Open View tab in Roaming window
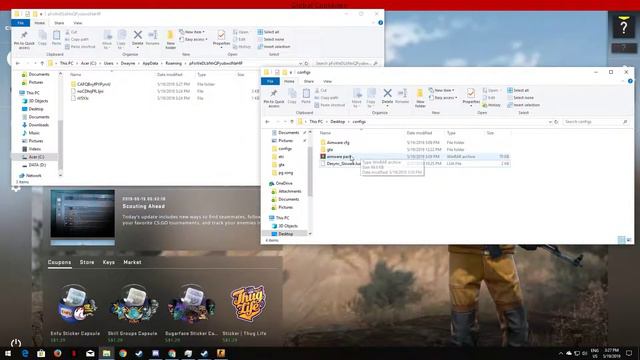The height and width of the screenshot is (360, 640). click(x=78, y=23)
